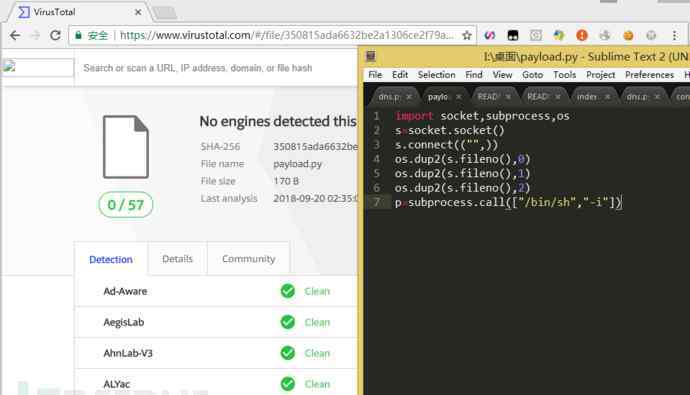The width and height of the screenshot is (690, 395).
Task: Open the Find menu
Action: tap(474, 75)
